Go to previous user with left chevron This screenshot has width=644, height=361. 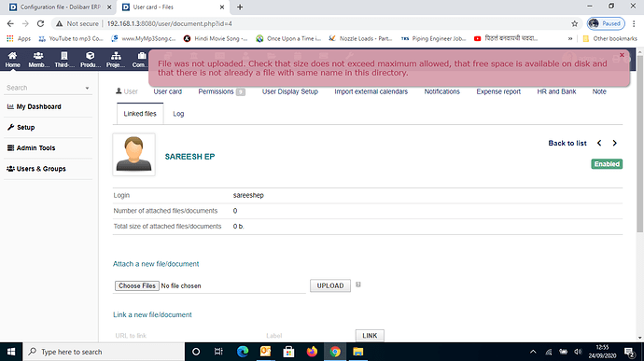(599, 143)
